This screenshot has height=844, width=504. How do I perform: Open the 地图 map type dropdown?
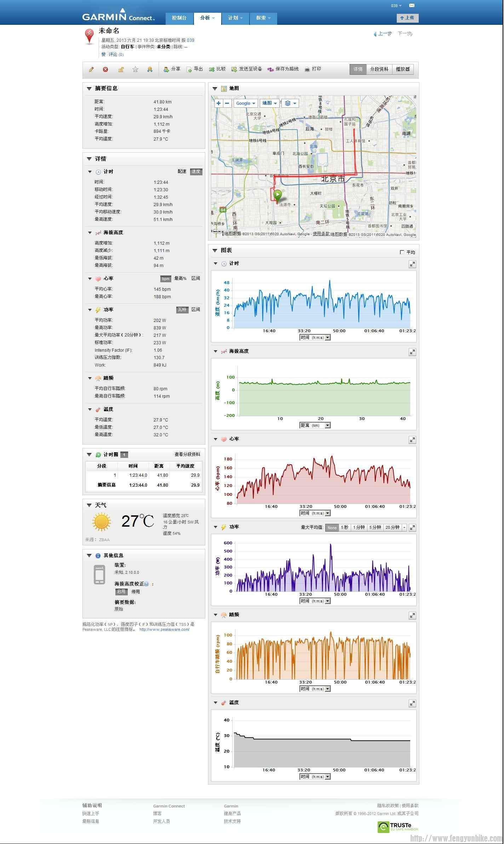coord(270,103)
